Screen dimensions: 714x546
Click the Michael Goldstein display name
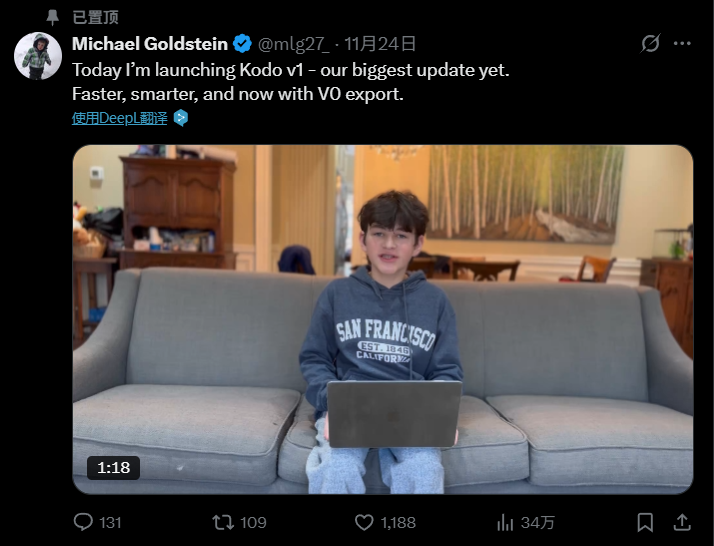click(150, 44)
